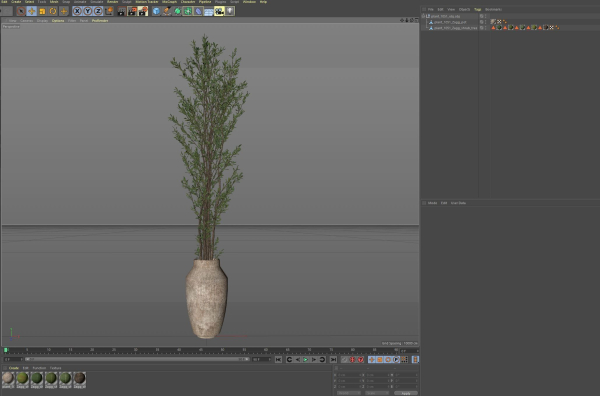Toggle the Z axis lock

click(98, 11)
